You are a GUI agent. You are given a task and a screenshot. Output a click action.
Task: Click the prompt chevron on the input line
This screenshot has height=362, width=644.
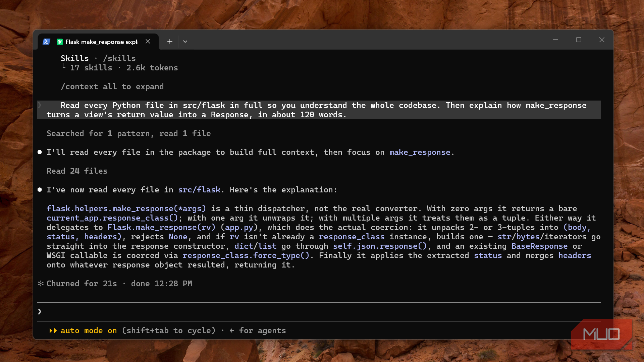[x=40, y=312]
